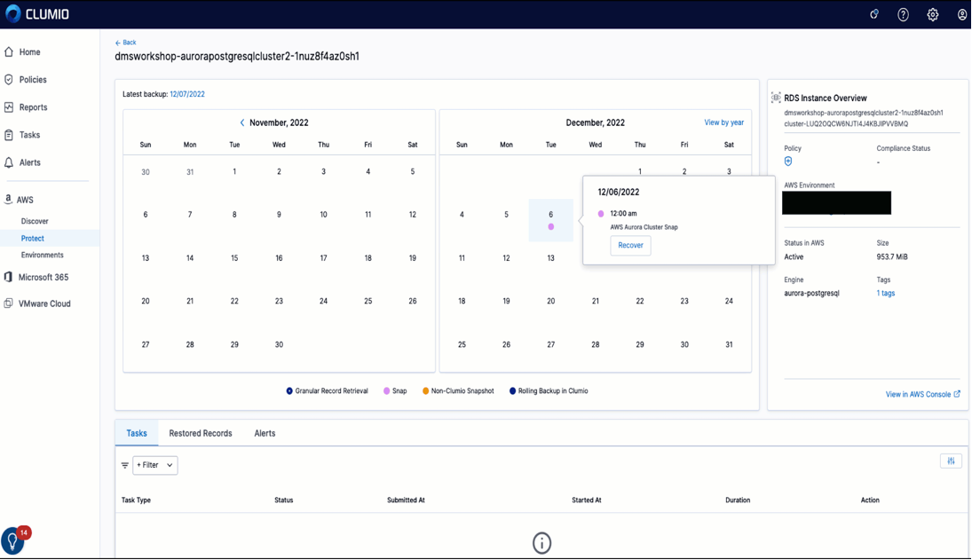Click the Policies shield icon
This screenshot has width=972, height=560.
pos(9,79)
